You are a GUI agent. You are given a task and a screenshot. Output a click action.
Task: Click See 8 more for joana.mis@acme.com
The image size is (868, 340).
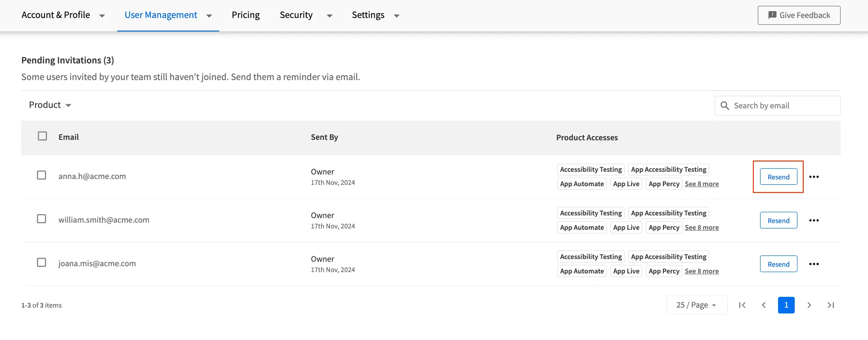pos(701,271)
